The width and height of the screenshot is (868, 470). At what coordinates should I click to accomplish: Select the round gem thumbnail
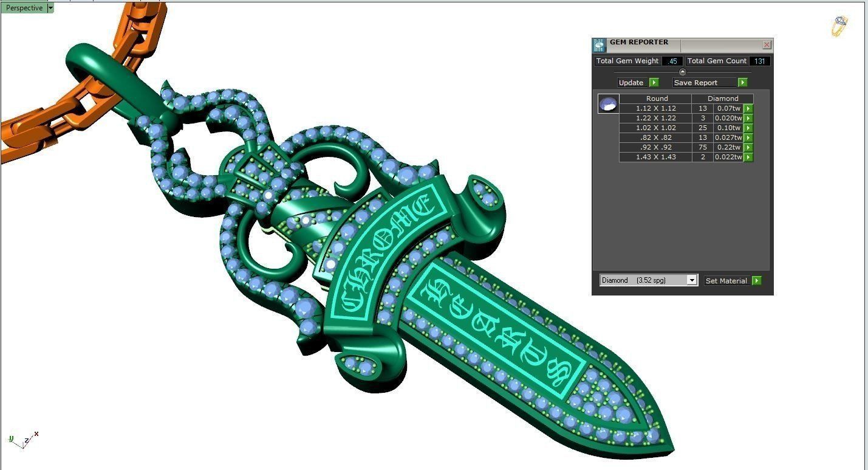click(608, 104)
